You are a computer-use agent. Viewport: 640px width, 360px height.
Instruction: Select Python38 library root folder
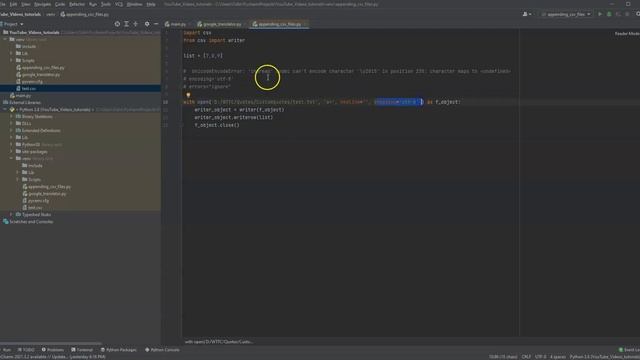pyautogui.click(x=39, y=144)
